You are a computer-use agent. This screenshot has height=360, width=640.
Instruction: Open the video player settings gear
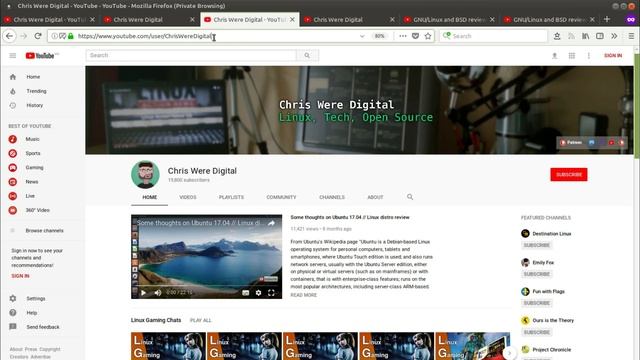coord(258,293)
